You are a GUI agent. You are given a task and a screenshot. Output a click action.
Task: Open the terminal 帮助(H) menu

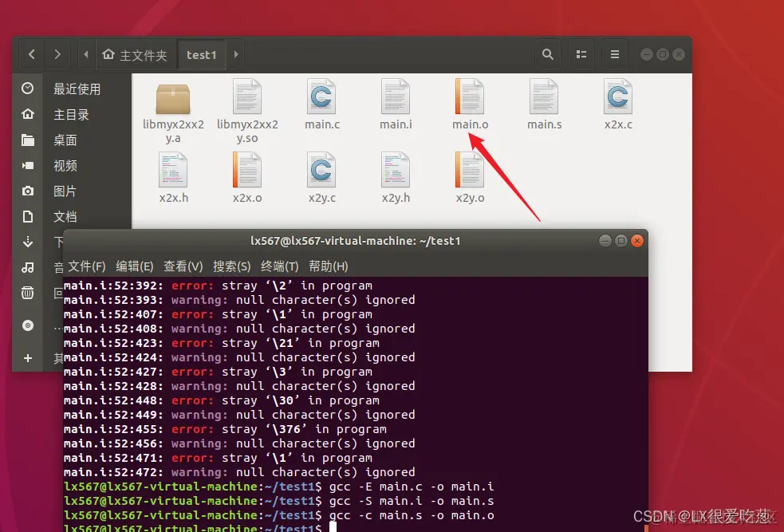[328, 266]
